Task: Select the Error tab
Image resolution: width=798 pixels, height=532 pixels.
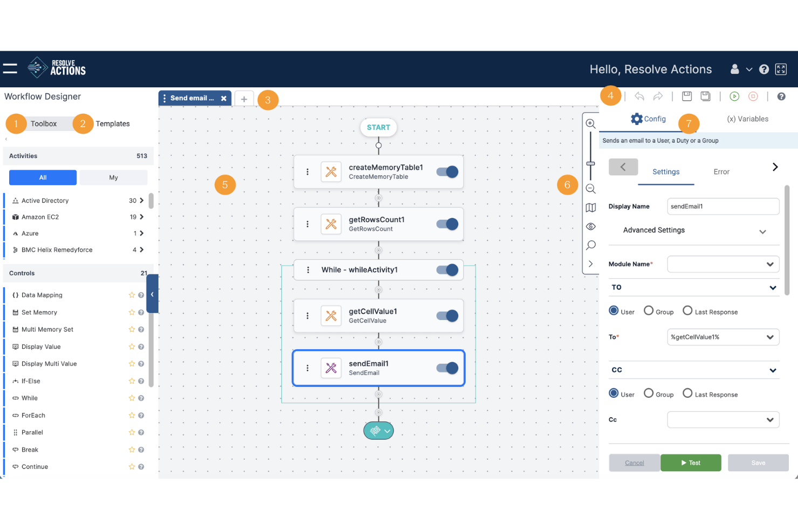Action: 721,172
